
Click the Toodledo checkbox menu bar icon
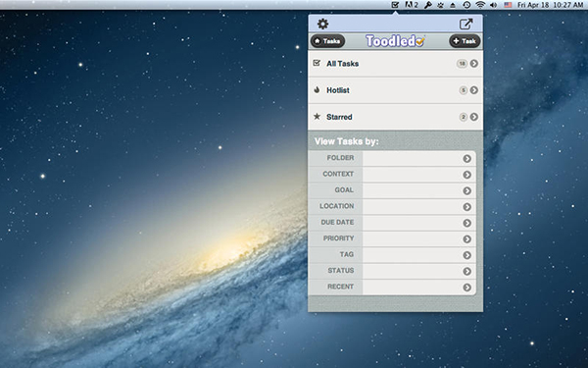coord(395,5)
